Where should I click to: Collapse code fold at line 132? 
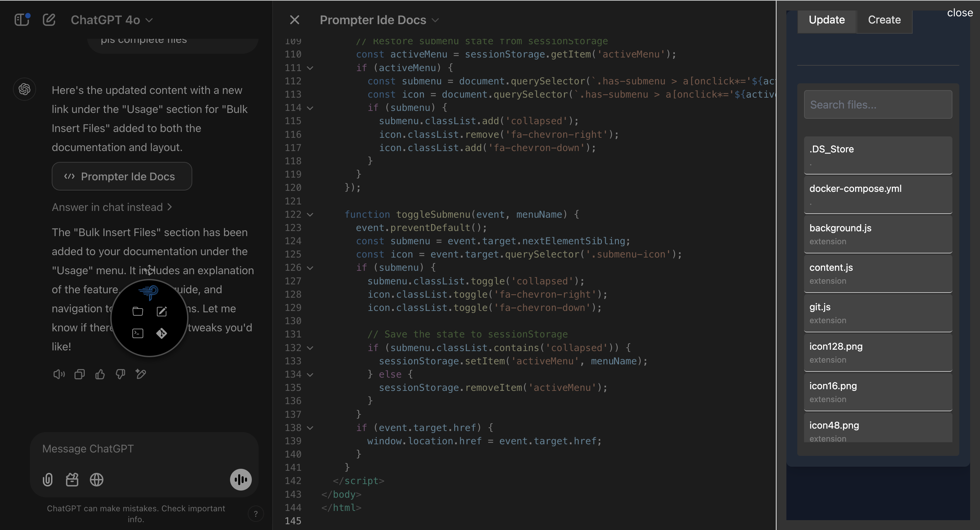pyautogui.click(x=310, y=348)
